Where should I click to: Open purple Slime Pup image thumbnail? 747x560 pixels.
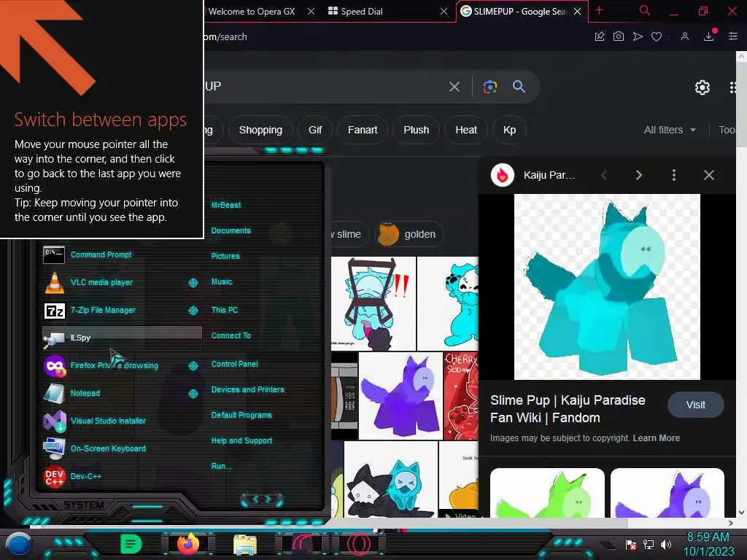(400, 396)
